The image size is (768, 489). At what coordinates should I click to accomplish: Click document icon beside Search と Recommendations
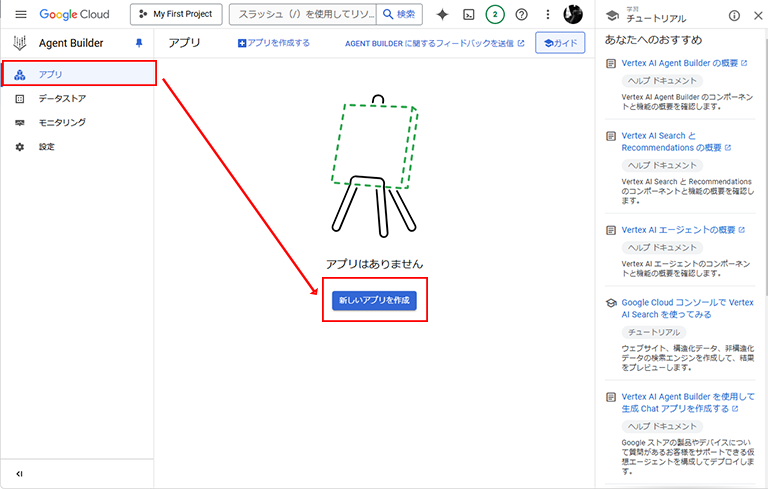coord(611,136)
